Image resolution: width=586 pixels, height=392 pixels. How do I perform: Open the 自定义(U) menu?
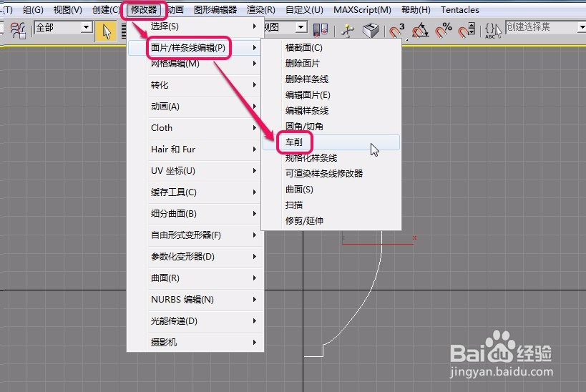pos(304,10)
